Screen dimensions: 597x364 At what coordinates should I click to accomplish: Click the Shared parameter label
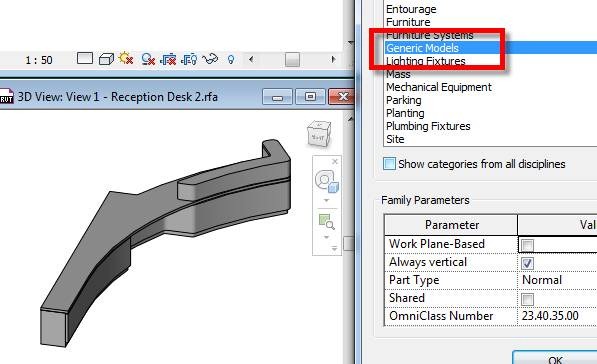[x=407, y=298]
